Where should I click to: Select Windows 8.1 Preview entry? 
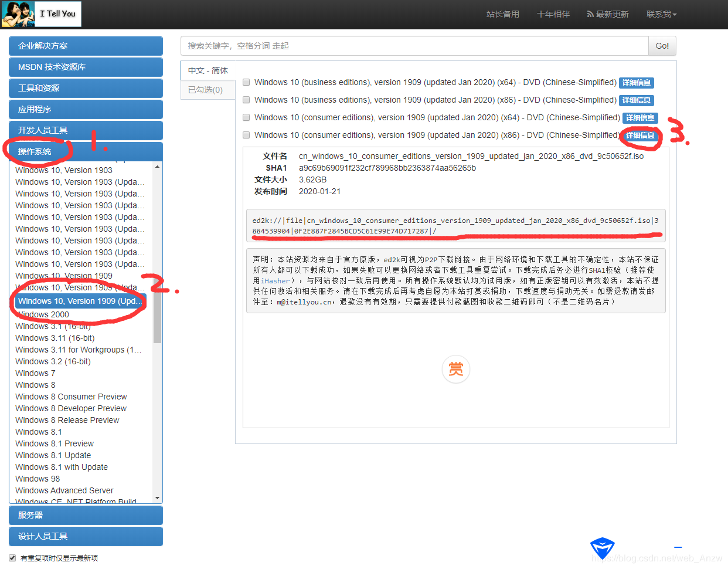pyautogui.click(x=55, y=443)
